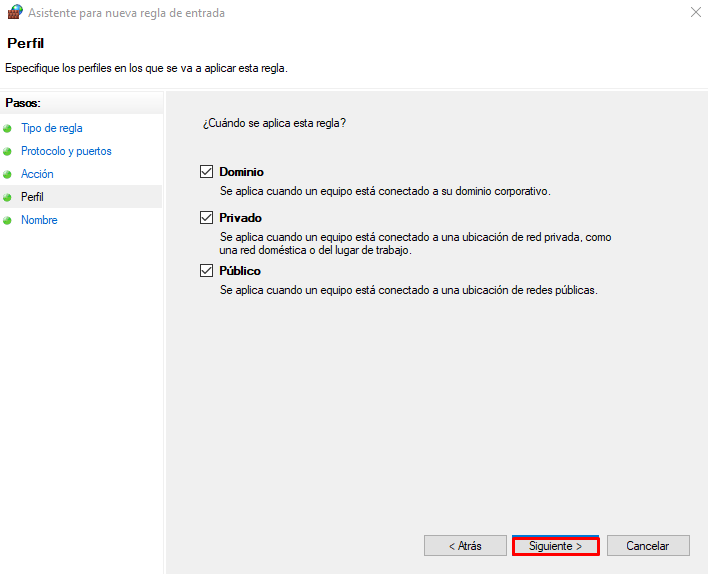Select the current Perfil step in sidebar

coord(33,197)
